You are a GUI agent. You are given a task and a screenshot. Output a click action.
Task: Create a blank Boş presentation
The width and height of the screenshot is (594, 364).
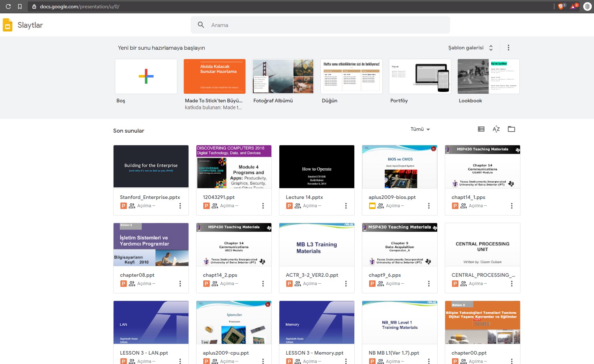(146, 76)
